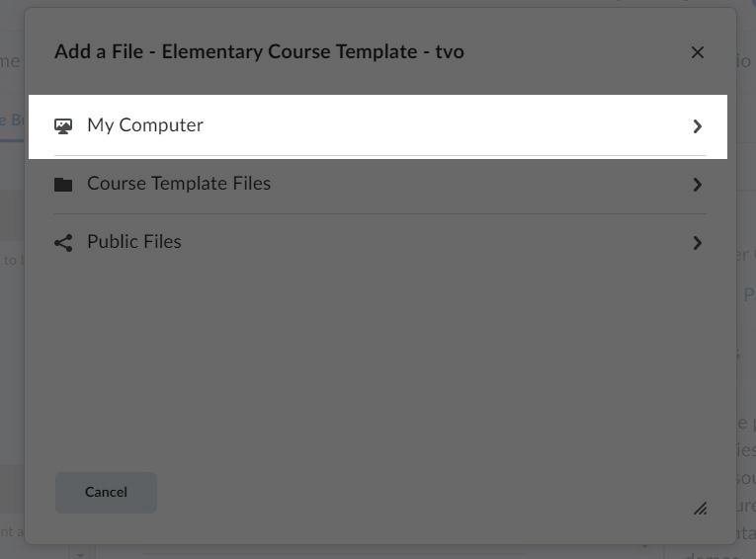Choose the Course Template Files text label
The height and width of the screenshot is (559, 756).
pyautogui.click(x=179, y=184)
